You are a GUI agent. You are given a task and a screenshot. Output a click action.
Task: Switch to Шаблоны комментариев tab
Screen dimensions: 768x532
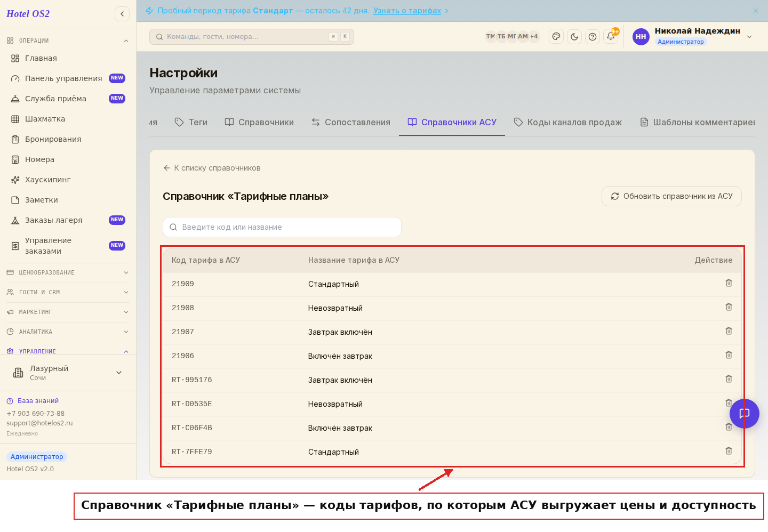pyautogui.click(x=698, y=122)
